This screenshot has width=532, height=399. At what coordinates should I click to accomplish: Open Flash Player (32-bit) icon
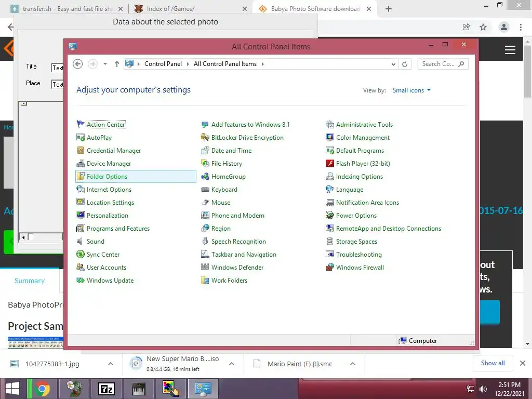coord(330,163)
